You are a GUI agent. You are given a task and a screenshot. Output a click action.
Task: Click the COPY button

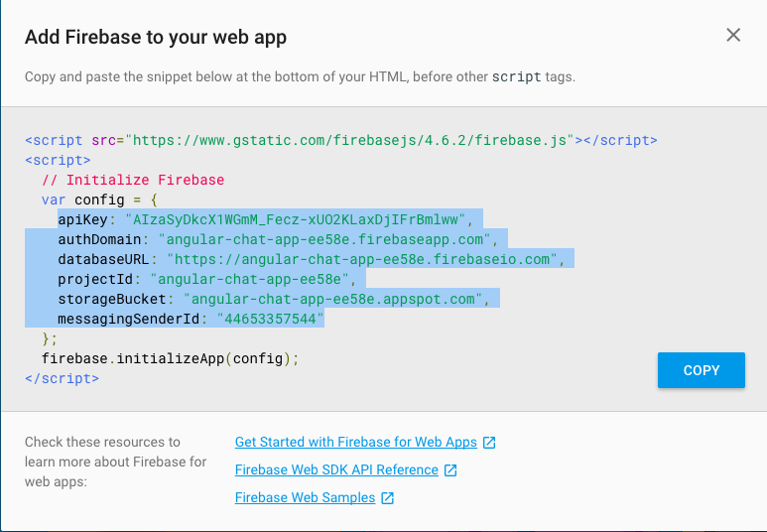pyautogui.click(x=701, y=370)
